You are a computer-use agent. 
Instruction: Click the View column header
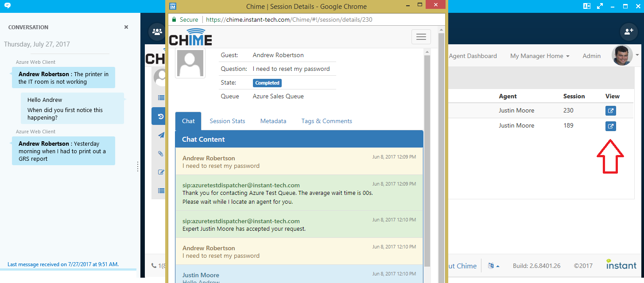pos(613,96)
